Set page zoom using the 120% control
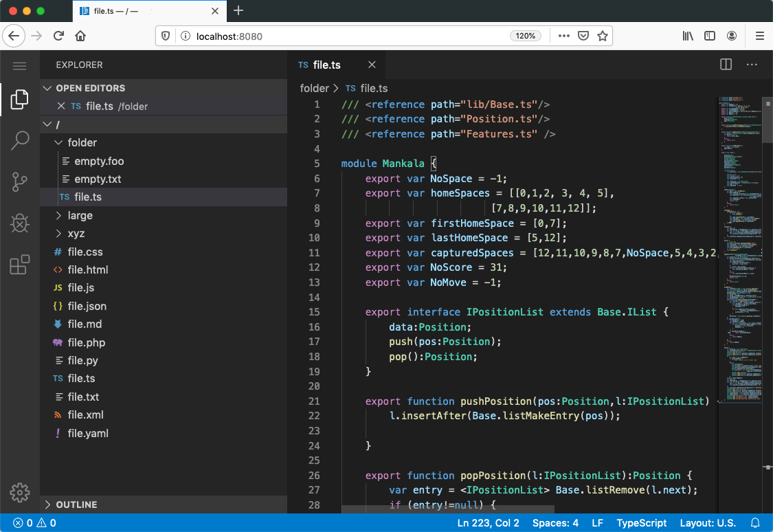773x532 pixels. click(x=526, y=36)
